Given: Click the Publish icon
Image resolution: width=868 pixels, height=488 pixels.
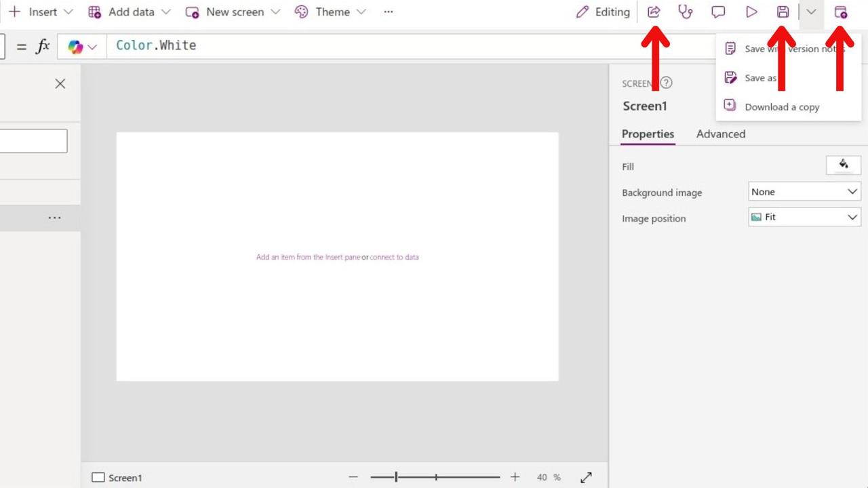Looking at the screenshot, I should pyautogui.click(x=840, y=12).
